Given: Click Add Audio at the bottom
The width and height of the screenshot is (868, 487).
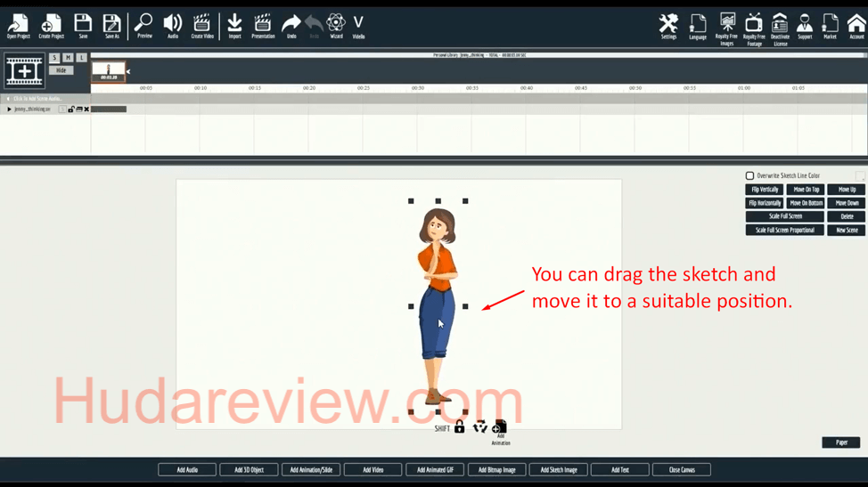Looking at the screenshot, I should (187, 470).
